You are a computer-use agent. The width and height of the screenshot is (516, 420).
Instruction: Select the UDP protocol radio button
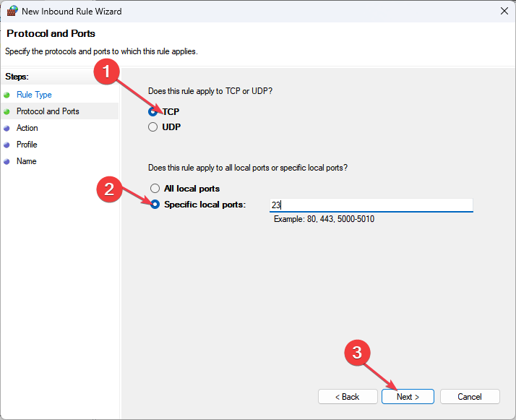pos(152,127)
